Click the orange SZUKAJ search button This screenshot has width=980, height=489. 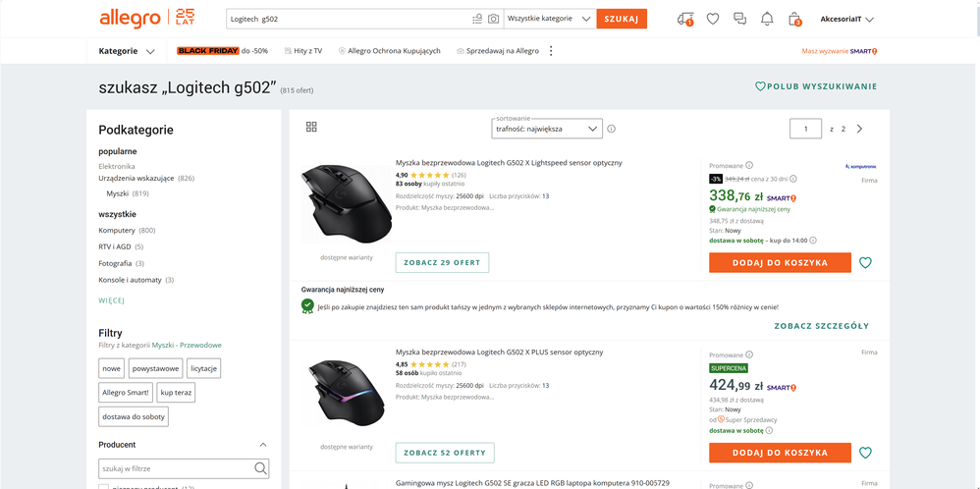tap(621, 19)
